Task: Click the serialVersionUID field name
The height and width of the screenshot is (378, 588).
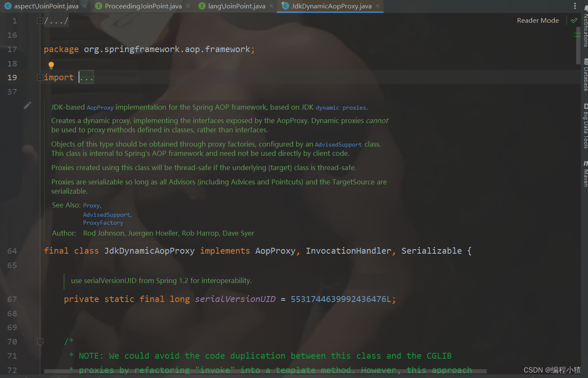Action: tap(235, 299)
